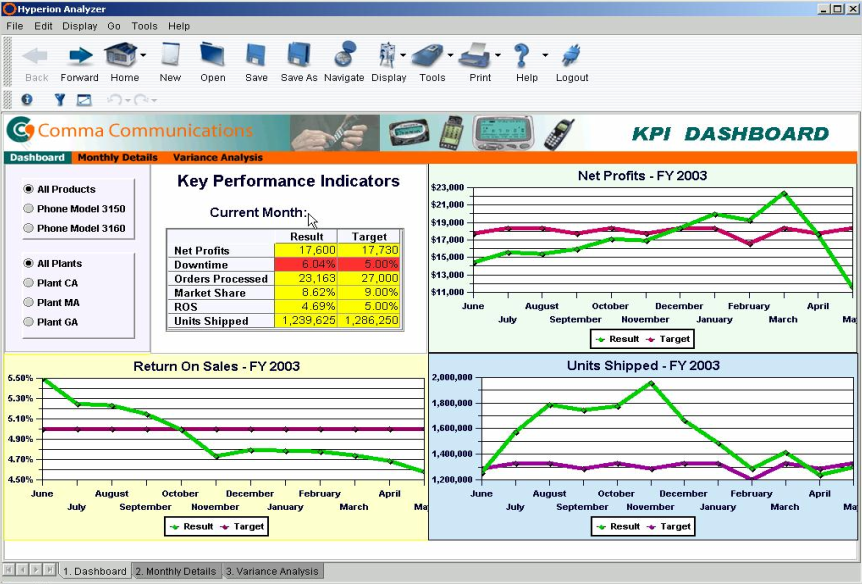Click the blue information icon
This screenshot has height=584, width=862.
pos(26,100)
